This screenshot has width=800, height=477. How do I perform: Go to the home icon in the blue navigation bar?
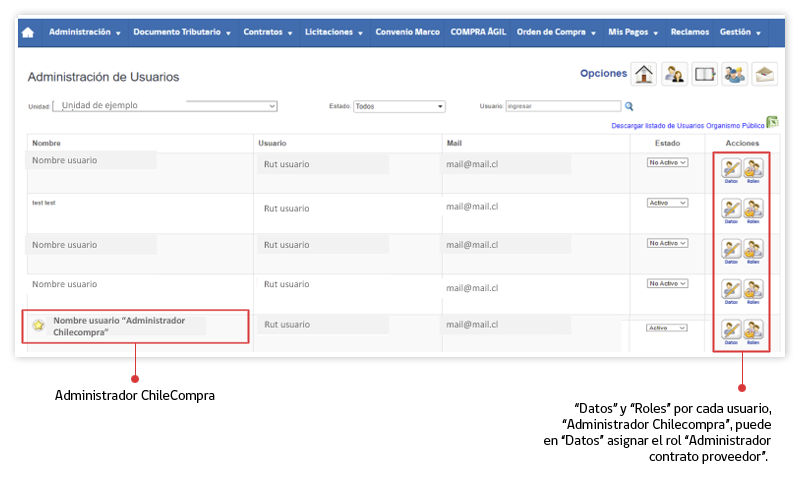(x=28, y=33)
